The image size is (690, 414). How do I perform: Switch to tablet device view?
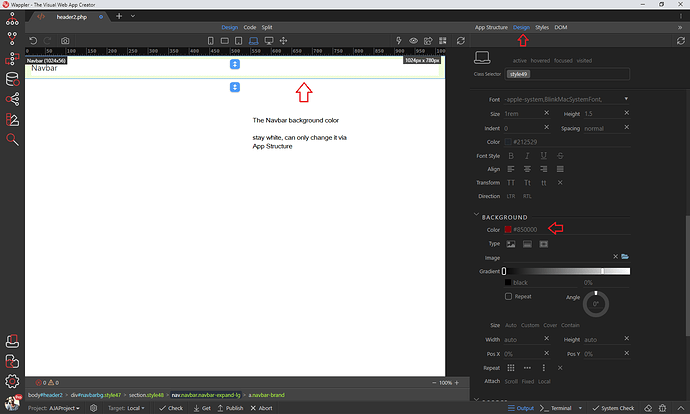coord(239,40)
